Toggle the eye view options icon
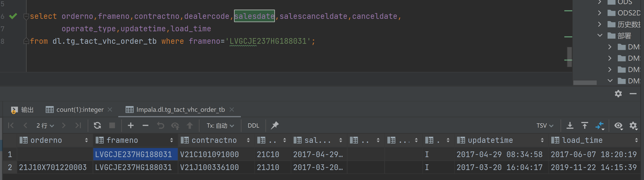 point(618,126)
